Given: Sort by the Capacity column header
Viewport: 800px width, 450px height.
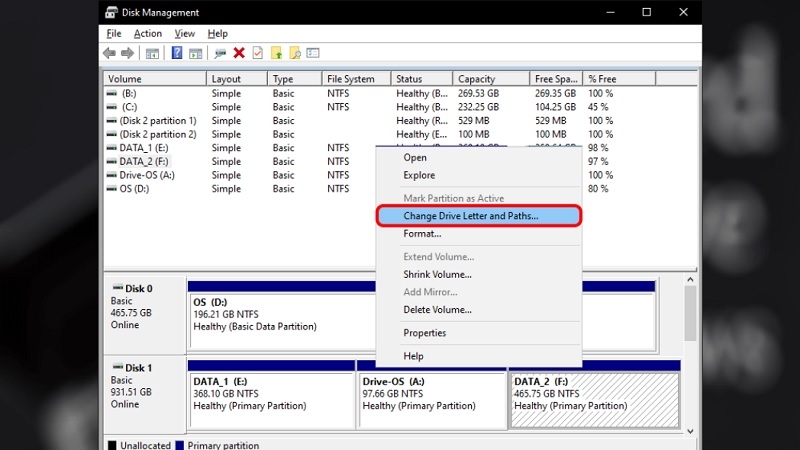Looking at the screenshot, I should [x=491, y=79].
